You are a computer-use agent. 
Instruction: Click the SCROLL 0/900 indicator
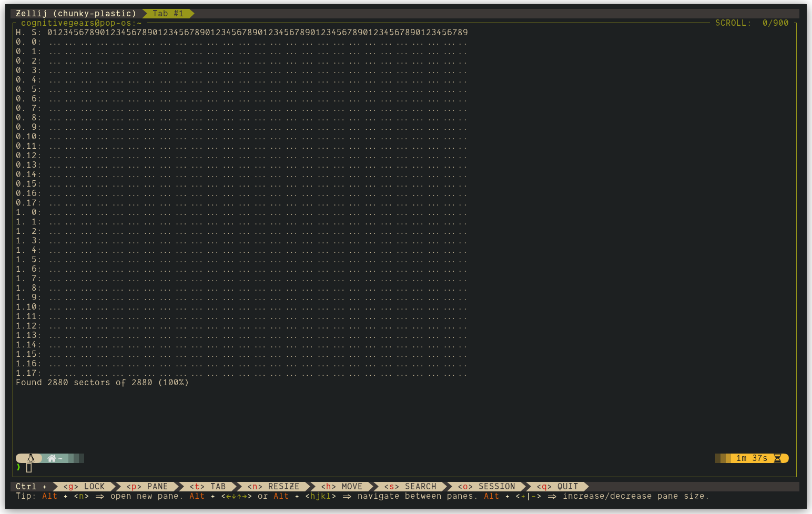(752, 23)
